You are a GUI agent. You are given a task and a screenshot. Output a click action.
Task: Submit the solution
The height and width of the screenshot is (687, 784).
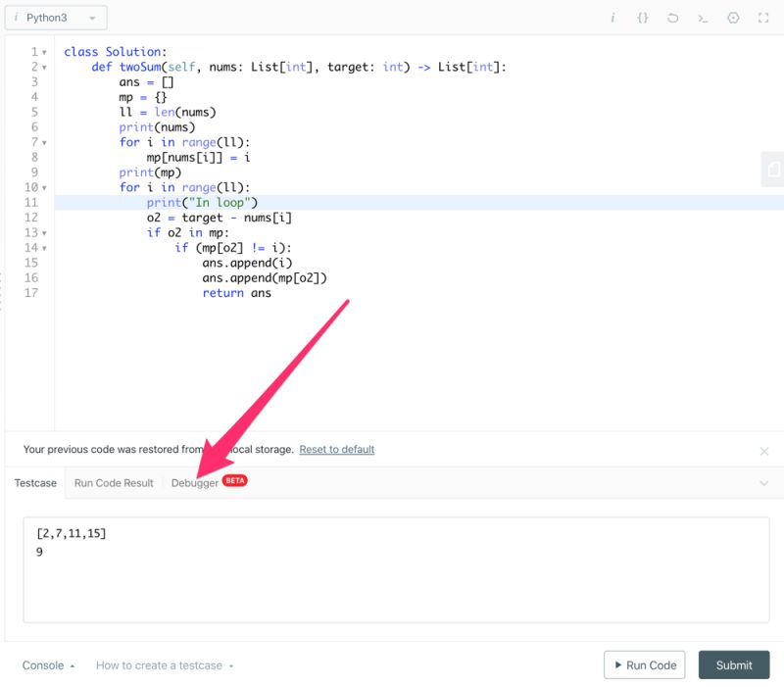click(733, 665)
